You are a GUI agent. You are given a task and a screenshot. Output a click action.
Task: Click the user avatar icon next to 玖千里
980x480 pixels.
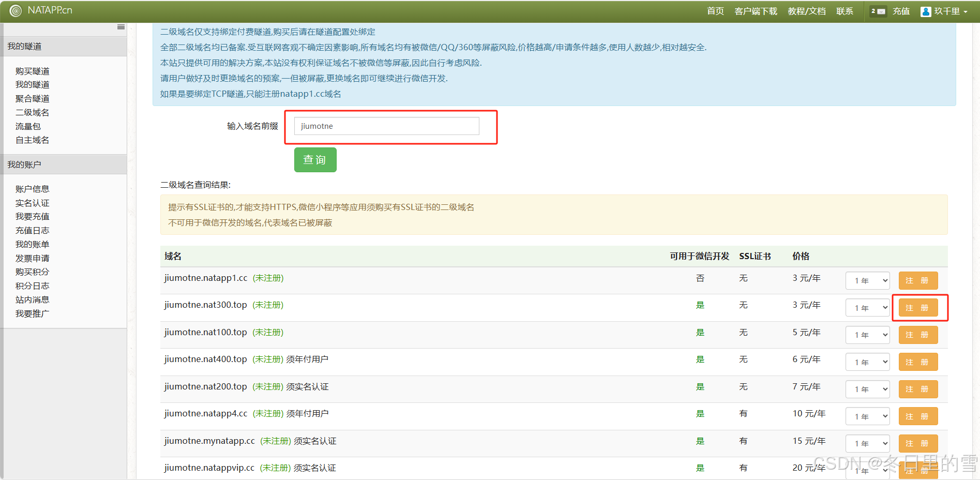tap(926, 11)
